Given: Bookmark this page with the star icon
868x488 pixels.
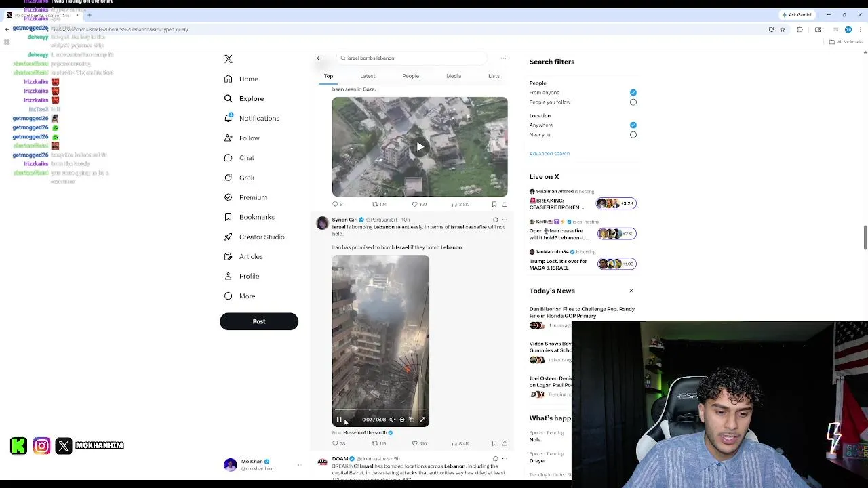Looking at the screenshot, I should [x=783, y=30].
